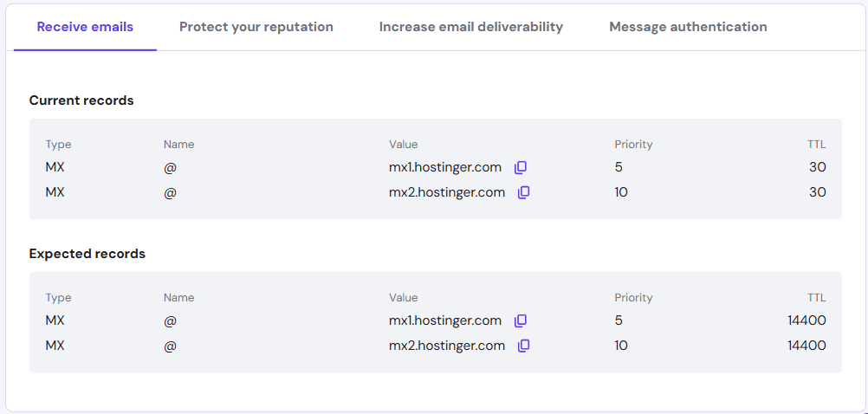Click priority 5 in Expected records

pos(619,320)
